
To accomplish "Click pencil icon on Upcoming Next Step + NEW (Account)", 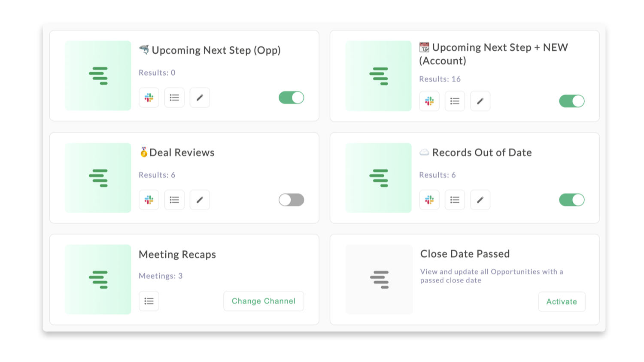I will coord(480,101).
